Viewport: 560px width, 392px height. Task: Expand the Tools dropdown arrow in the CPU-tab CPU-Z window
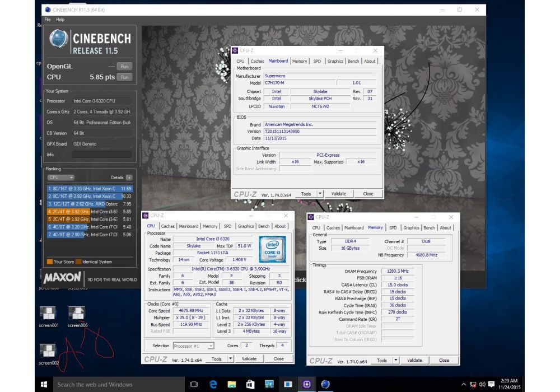point(230,359)
